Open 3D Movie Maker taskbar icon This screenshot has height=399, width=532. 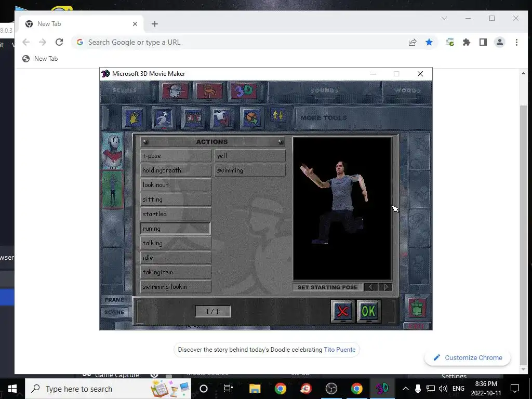pos(382,389)
